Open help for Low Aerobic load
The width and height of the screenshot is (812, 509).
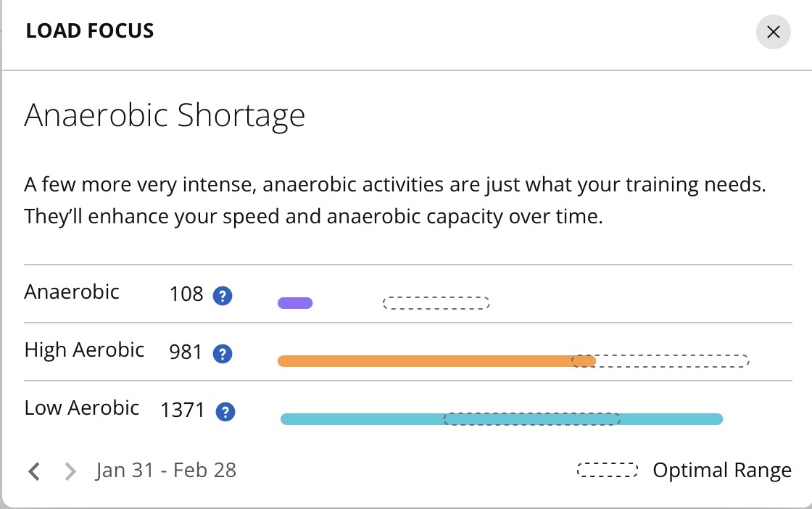pyautogui.click(x=225, y=412)
